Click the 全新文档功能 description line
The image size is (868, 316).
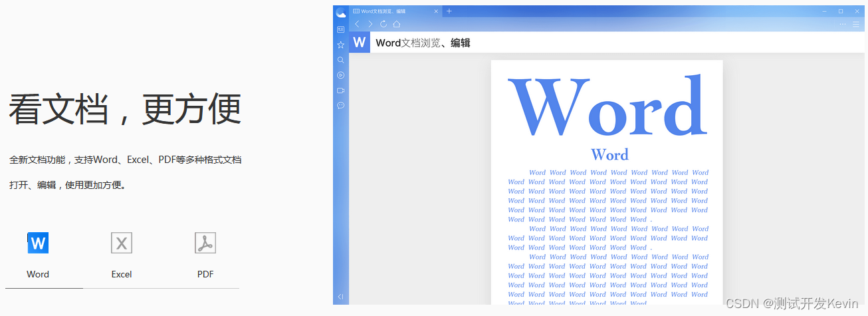[x=125, y=160]
